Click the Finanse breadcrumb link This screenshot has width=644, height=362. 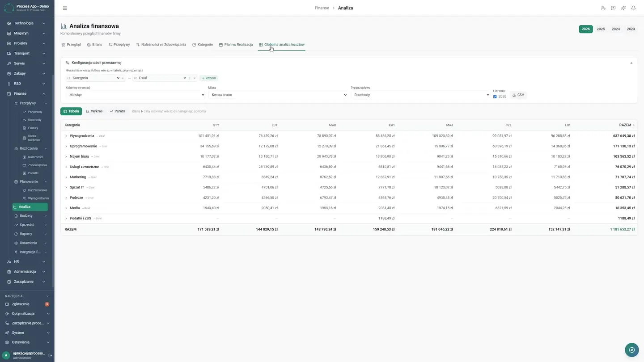click(x=322, y=8)
